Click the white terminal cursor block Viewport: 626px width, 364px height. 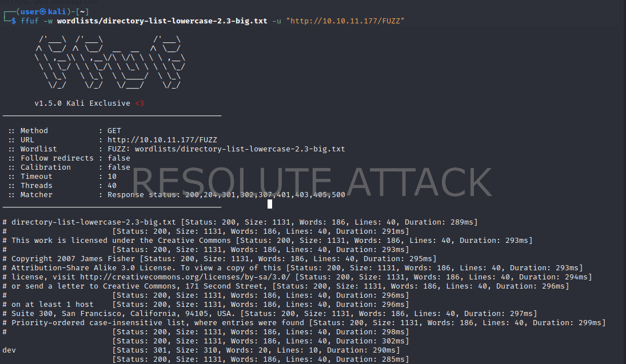tap(270, 203)
